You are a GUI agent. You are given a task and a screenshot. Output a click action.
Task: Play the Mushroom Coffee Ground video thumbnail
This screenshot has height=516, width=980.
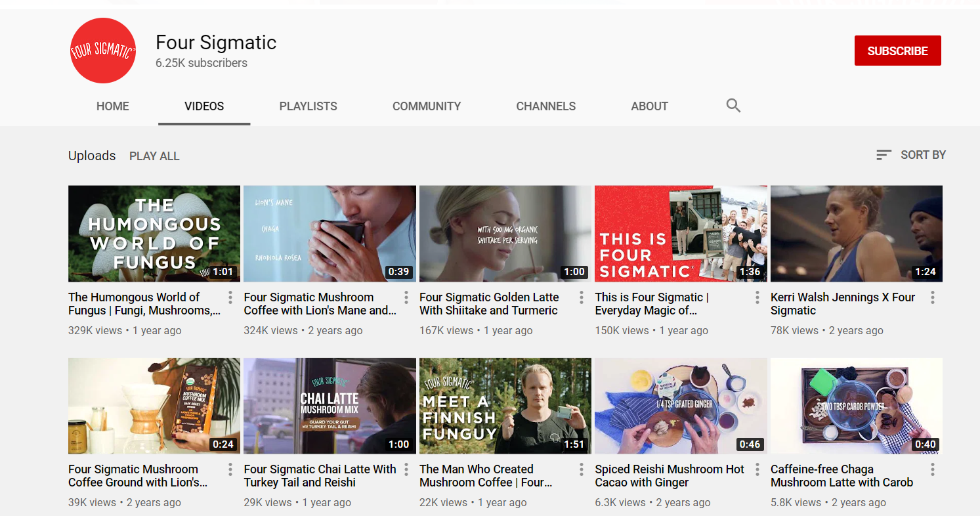[x=154, y=406]
